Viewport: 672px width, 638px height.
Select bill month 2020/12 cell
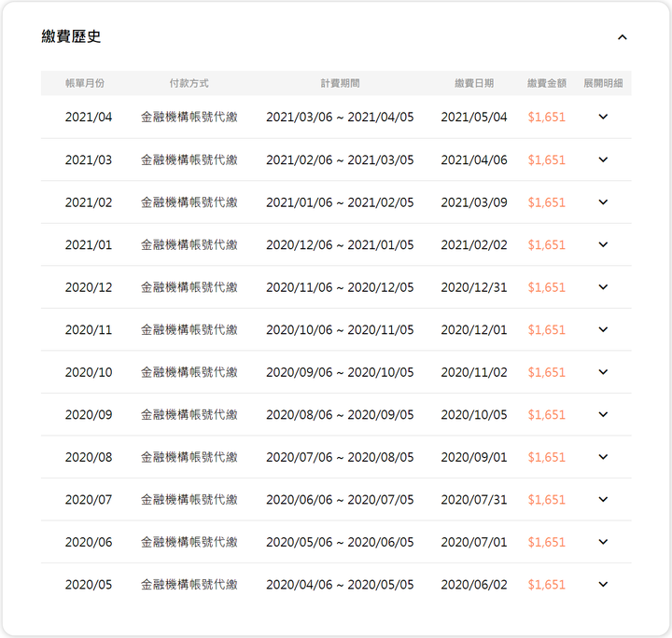pyautogui.click(x=89, y=287)
